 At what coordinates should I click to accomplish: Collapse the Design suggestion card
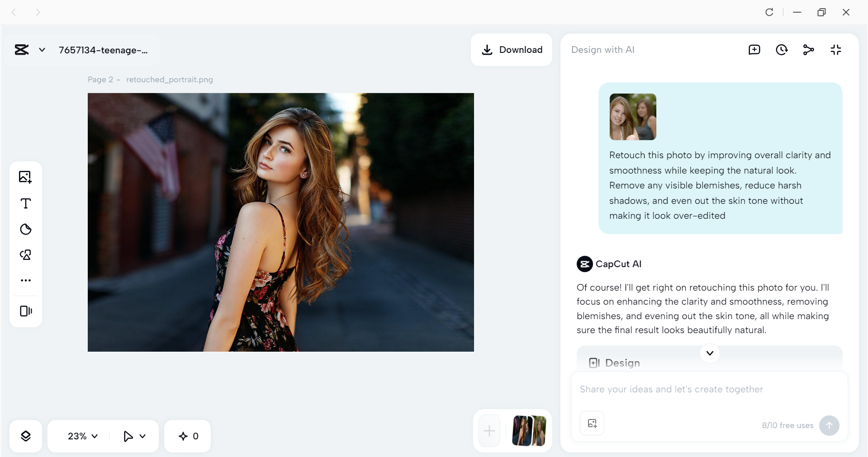(709, 353)
